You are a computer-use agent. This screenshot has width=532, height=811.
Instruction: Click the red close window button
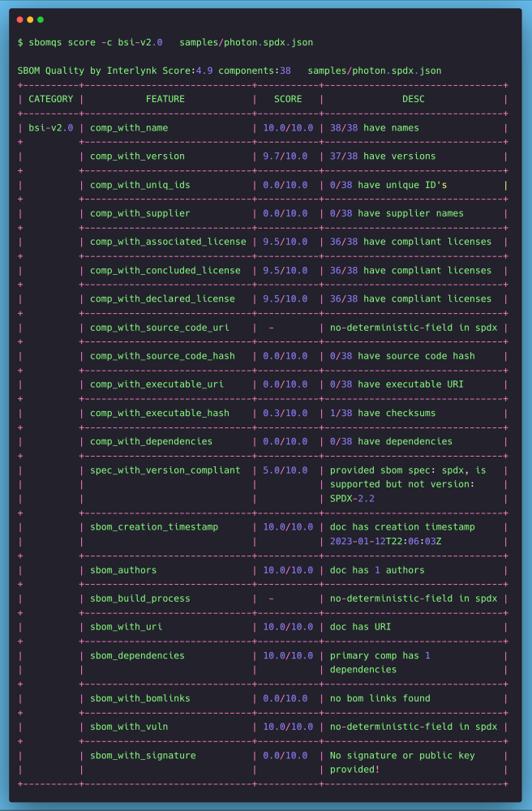pos(20,19)
